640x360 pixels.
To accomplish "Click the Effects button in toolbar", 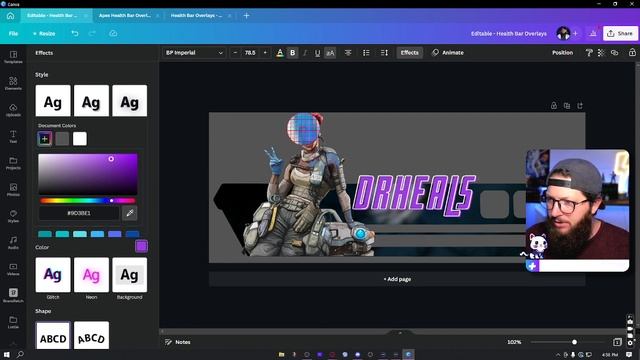I will [409, 53].
